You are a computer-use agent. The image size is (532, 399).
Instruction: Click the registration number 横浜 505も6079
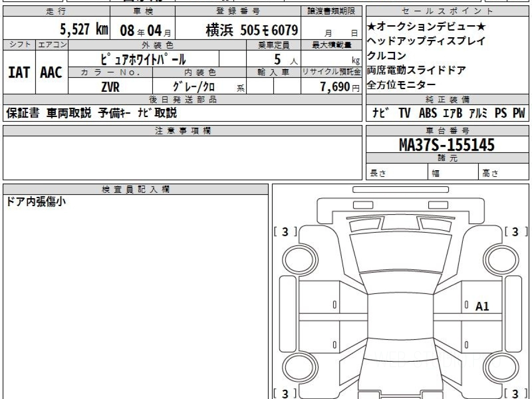252,30
